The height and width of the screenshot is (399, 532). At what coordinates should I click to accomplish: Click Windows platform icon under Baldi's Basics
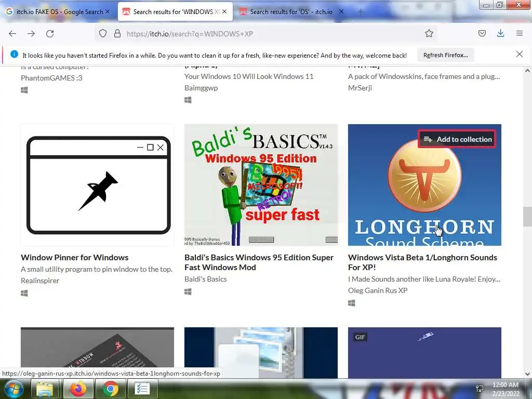tap(188, 292)
